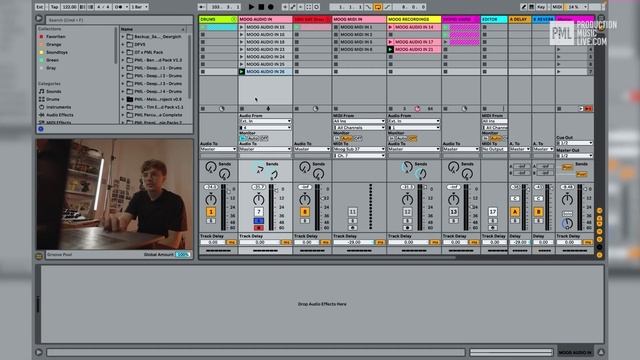Click the tempo field showing 122.00
The height and width of the screenshot is (360, 640).
tap(69, 7)
